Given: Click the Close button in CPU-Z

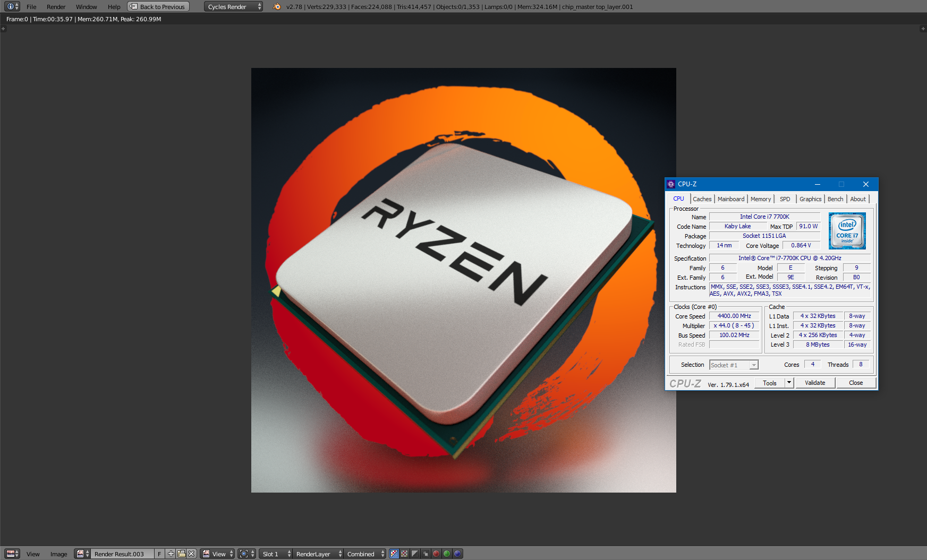Looking at the screenshot, I should [x=856, y=383].
